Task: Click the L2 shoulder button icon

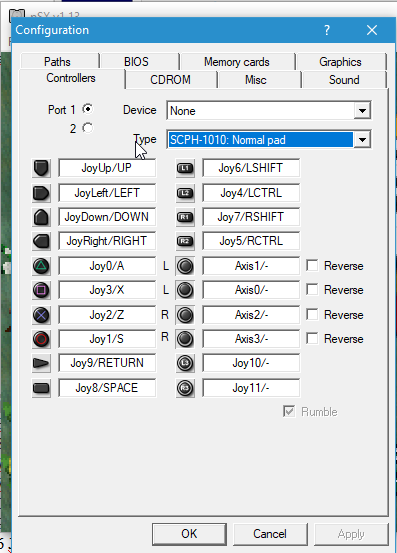Action: pos(185,193)
